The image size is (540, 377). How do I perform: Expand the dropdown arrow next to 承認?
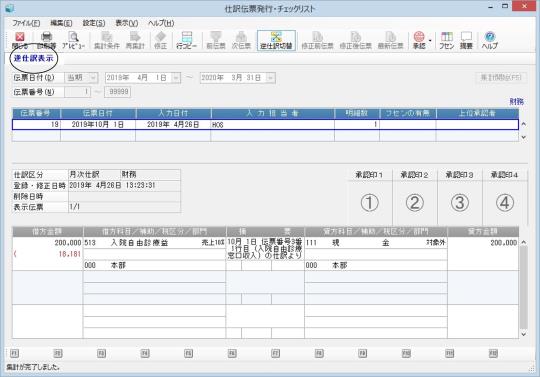(x=430, y=41)
